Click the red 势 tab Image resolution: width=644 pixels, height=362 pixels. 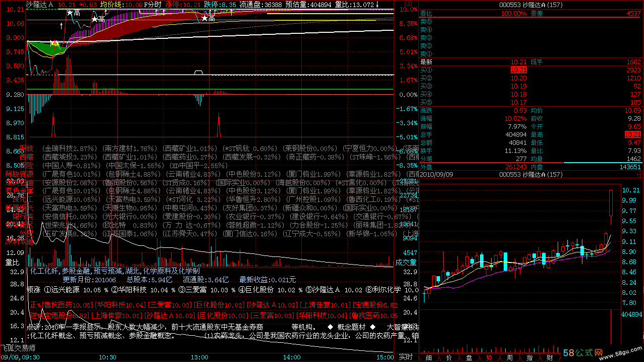489,357
